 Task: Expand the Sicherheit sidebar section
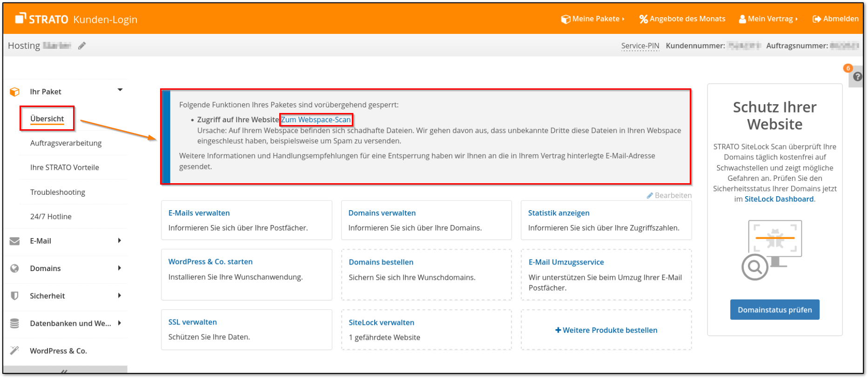[120, 295]
